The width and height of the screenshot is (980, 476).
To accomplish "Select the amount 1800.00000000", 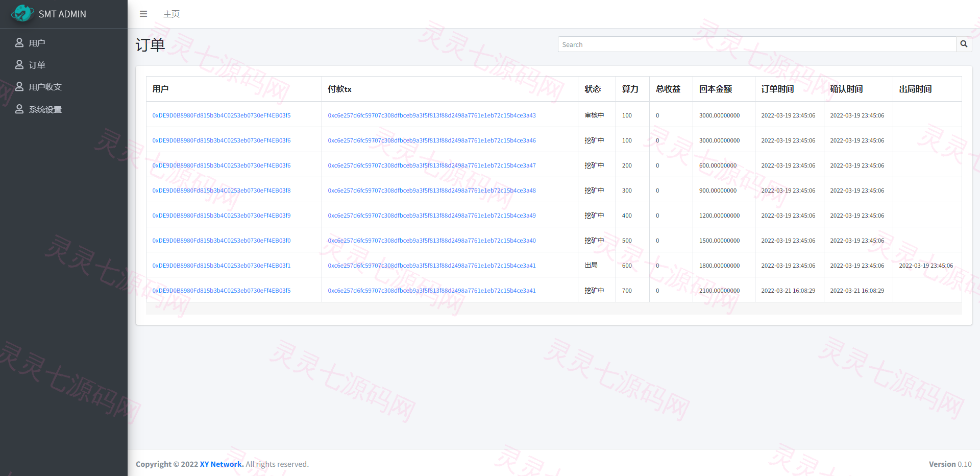I will point(719,266).
